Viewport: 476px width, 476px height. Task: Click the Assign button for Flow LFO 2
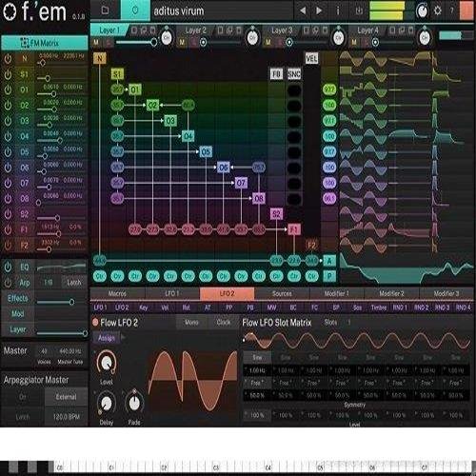(x=107, y=338)
